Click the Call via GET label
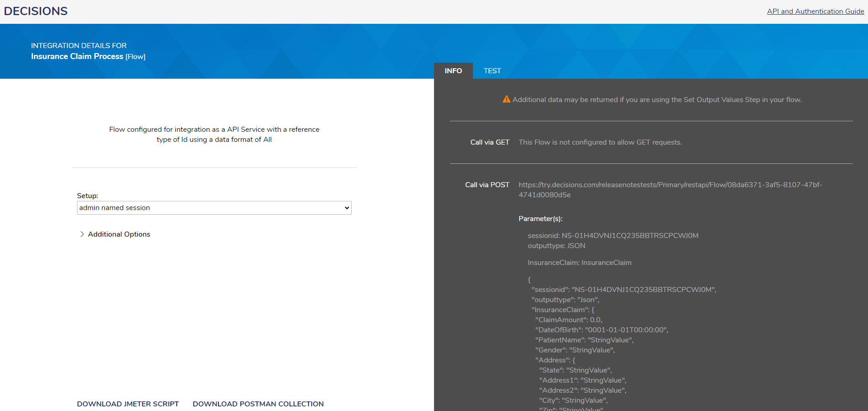The image size is (868, 411). [x=490, y=142]
